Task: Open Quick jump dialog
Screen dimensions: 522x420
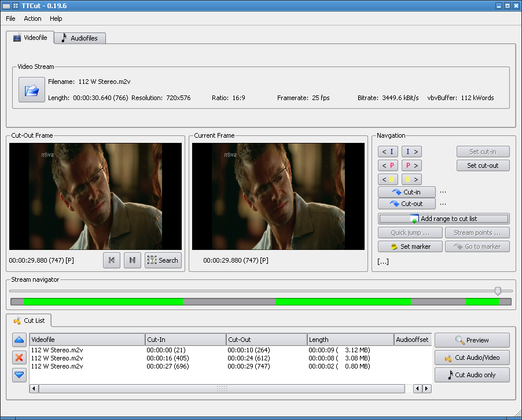Action: [410, 233]
